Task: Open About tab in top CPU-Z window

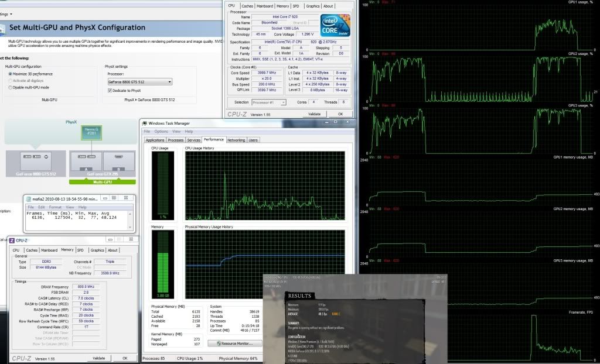Action: coord(328,6)
